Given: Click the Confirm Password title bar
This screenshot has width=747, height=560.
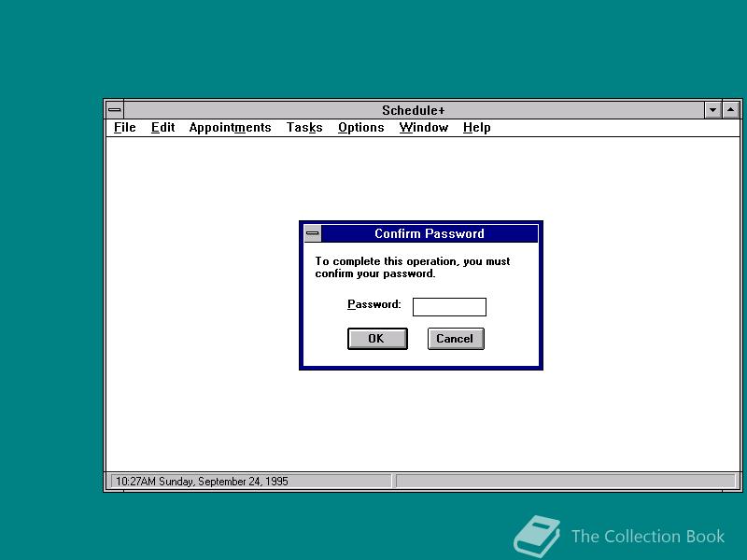Looking at the screenshot, I should pyautogui.click(x=430, y=233).
